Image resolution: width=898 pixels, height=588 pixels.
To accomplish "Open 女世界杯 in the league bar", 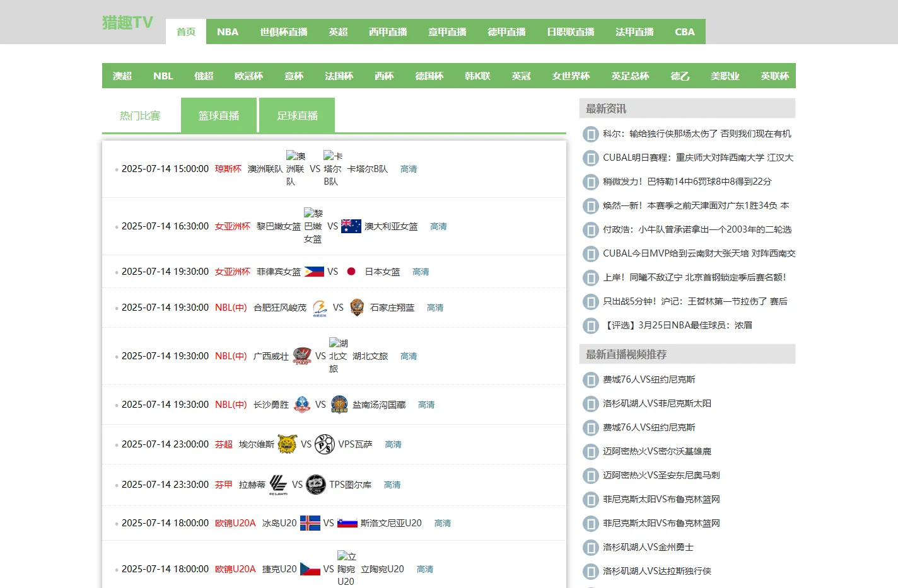I will point(571,76).
